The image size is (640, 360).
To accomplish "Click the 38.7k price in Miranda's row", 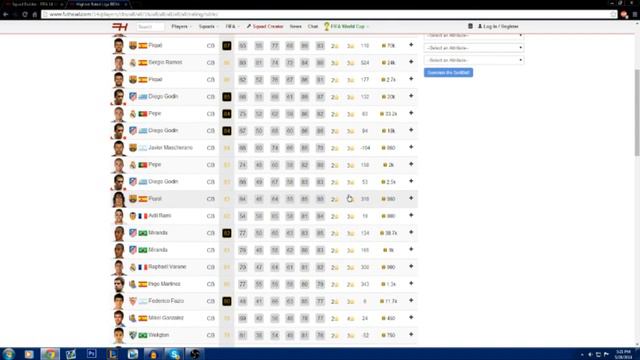I will tap(389, 233).
